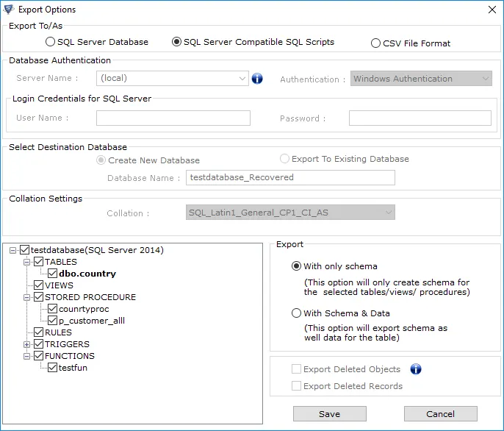Uncheck the RULES checkbox

pyautogui.click(x=38, y=332)
